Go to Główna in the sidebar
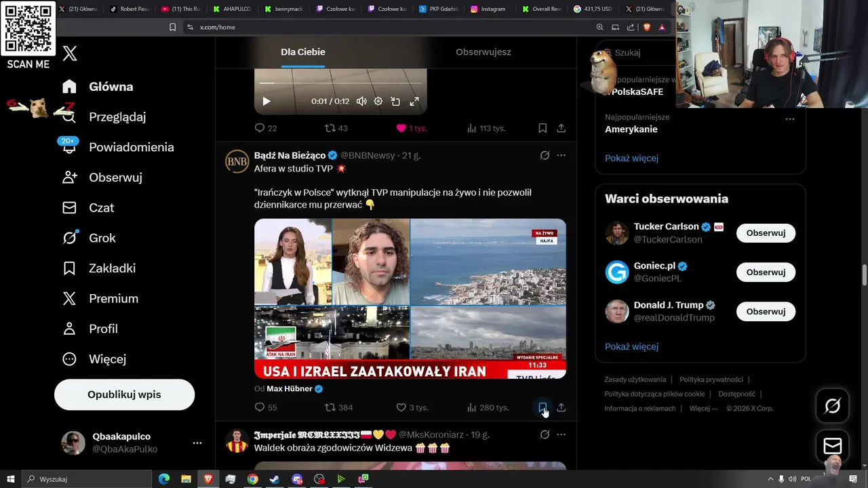This screenshot has width=868, height=488. [x=97, y=87]
